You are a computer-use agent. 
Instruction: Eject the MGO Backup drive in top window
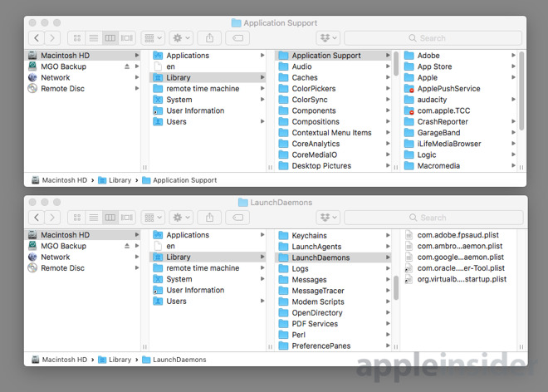tap(127, 66)
